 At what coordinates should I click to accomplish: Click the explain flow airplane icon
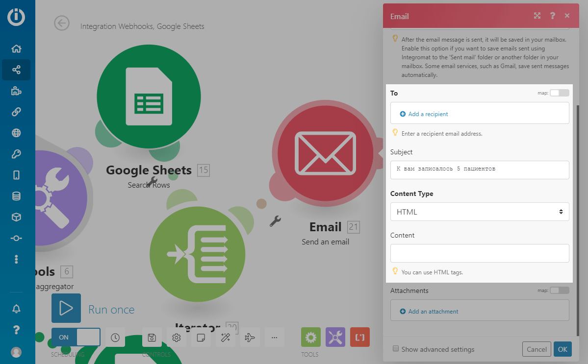pyautogui.click(x=250, y=337)
